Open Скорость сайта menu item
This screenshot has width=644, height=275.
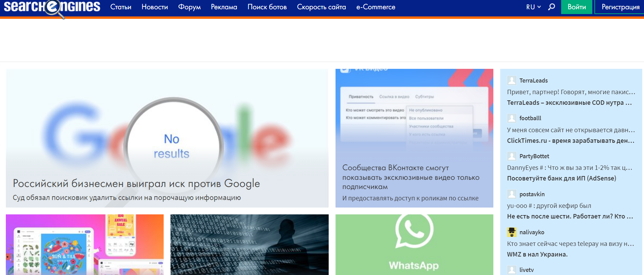click(321, 7)
